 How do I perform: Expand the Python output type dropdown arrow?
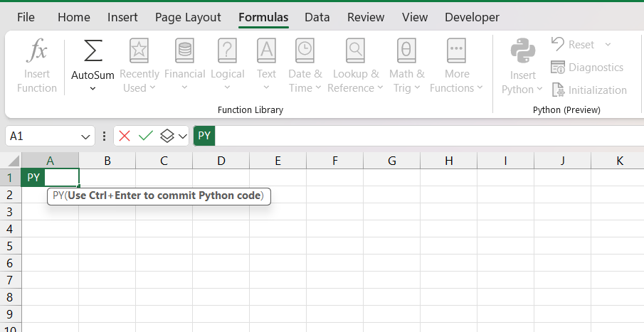click(x=183, y=136)
